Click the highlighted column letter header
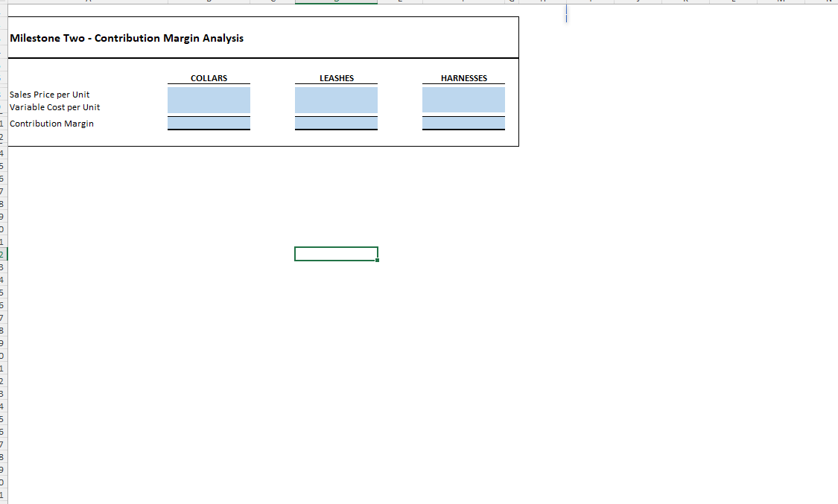This screenshot has height=504, width=838. tap(336, 2)
